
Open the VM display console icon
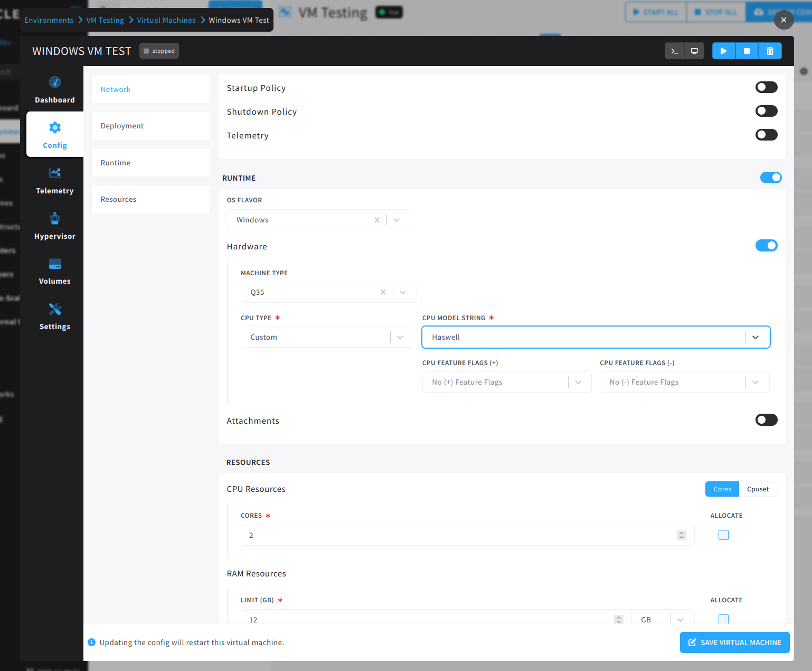(694, 51)
